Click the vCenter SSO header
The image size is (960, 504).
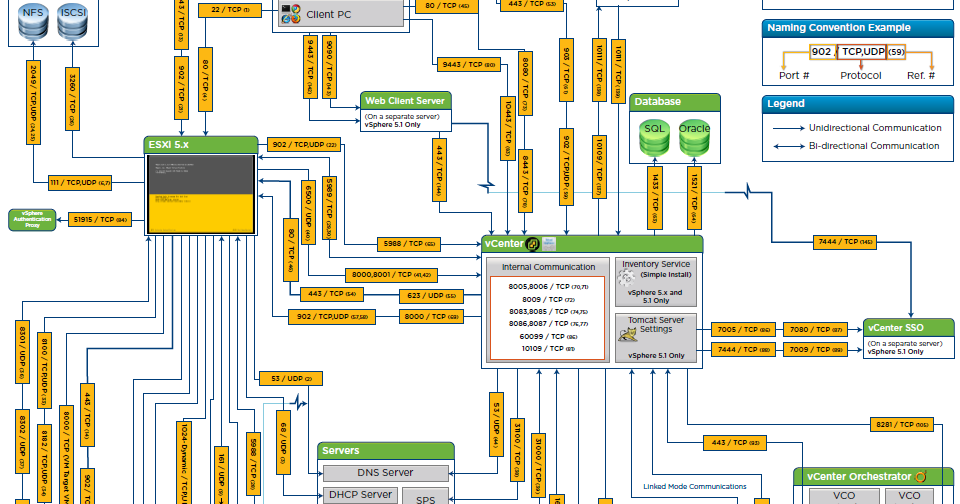(909, 328)
